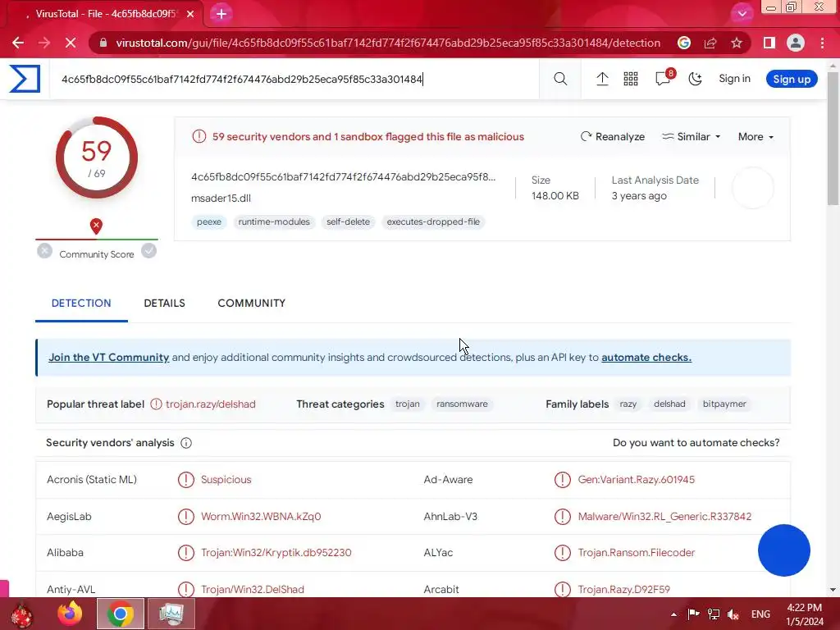Click the razy family label

coord(628,404)
